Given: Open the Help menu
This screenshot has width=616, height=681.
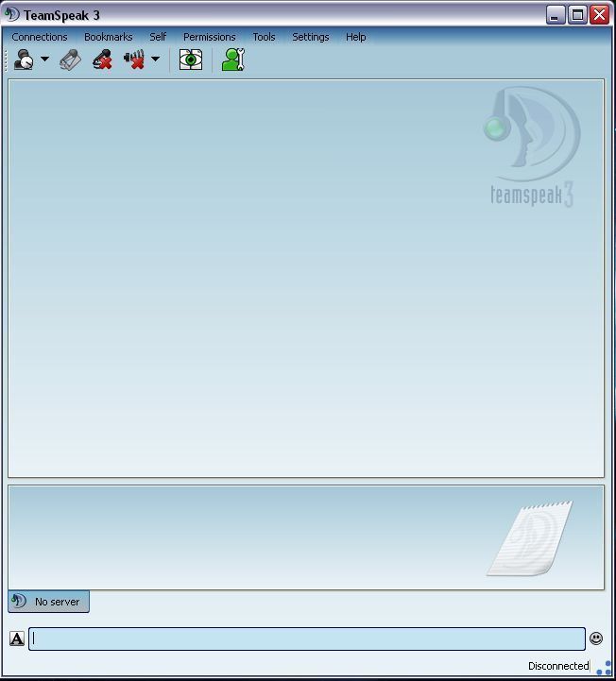Looking at the screenshot, I should click(x=355, y=37).
